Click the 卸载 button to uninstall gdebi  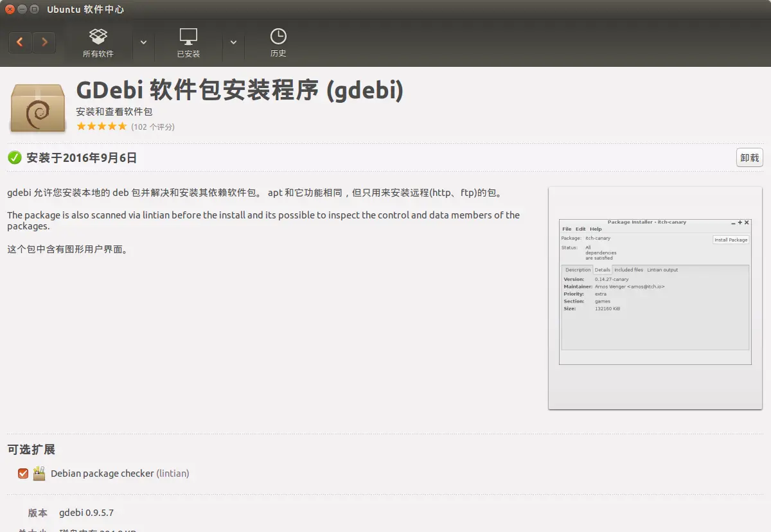[x=749, y=157]
